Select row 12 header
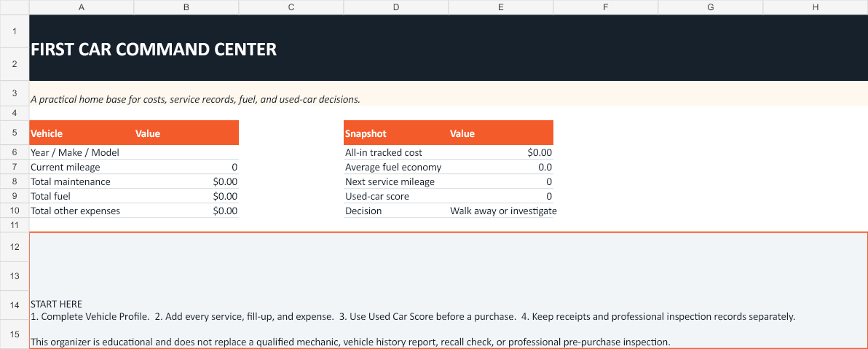The image size is (868, 349). point(15,246)
